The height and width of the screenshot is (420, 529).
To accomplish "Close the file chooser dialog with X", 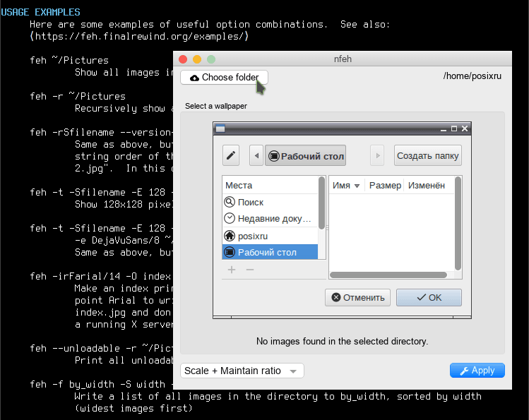I will tap(465, 128).
